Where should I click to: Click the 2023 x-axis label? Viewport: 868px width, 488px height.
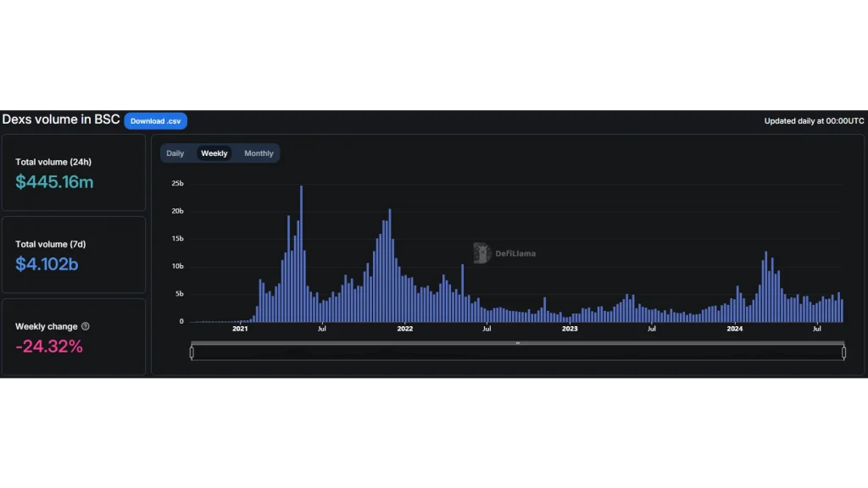coord(570,329)
